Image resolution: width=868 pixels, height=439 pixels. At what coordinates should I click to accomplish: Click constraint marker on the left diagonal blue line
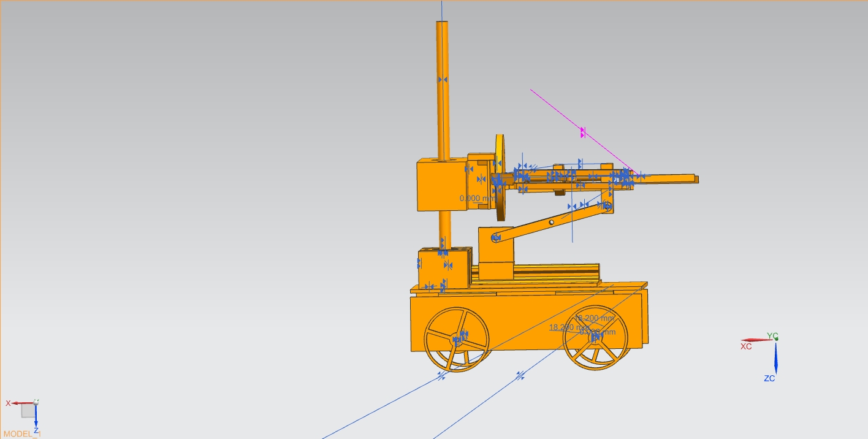coord(441,376)
